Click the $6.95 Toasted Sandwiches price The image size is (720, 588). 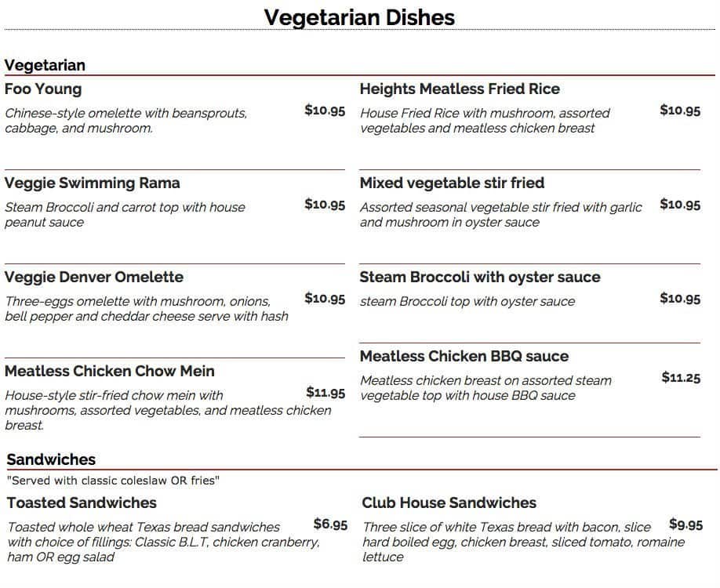(x=330, y=524)
